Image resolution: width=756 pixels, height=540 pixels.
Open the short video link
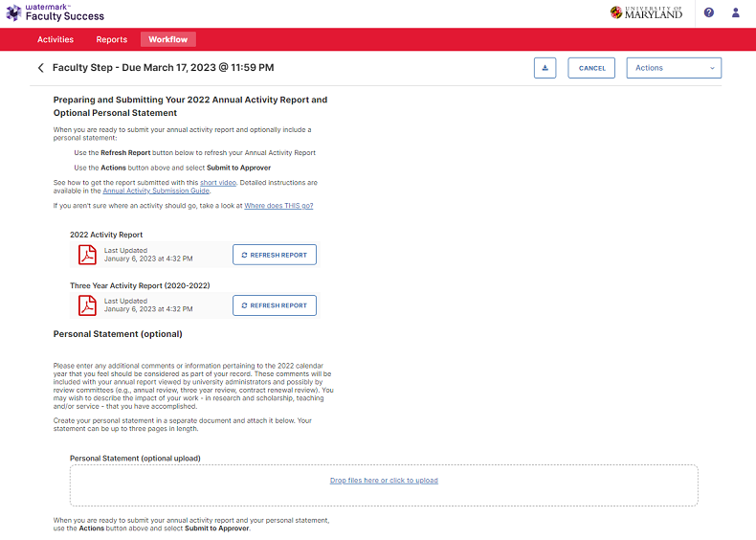(219, 182)
